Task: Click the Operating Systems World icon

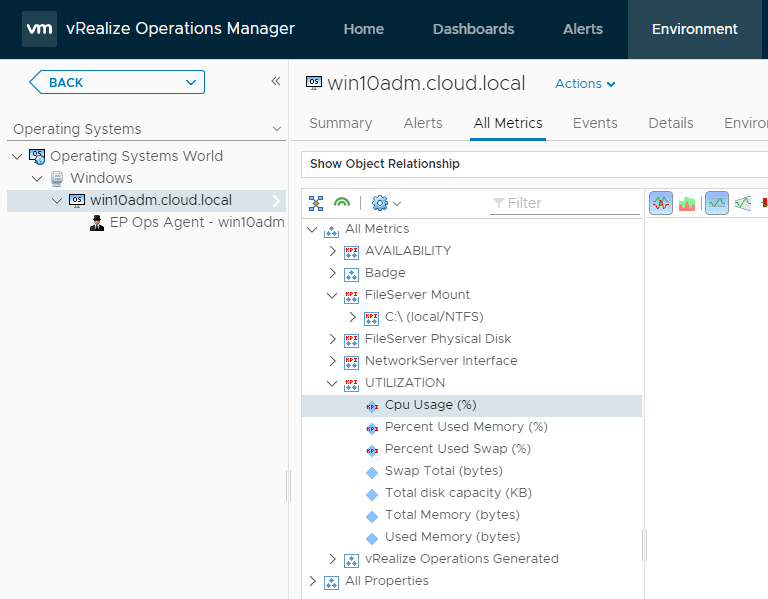Action: click(37, 156)
